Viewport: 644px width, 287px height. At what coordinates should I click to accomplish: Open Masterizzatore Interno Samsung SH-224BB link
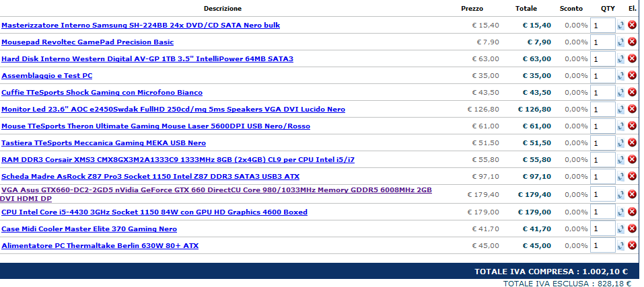tap(141, 26)
